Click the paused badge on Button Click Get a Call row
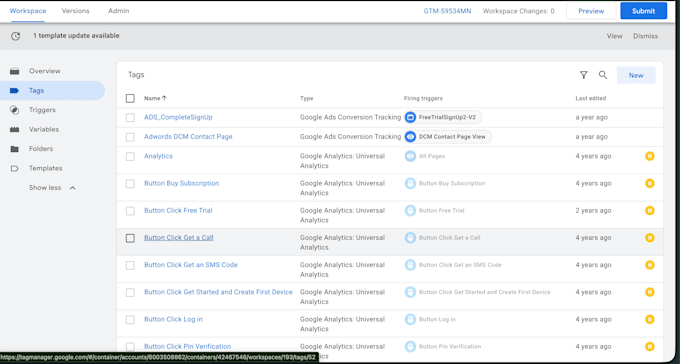 [650, 238]
